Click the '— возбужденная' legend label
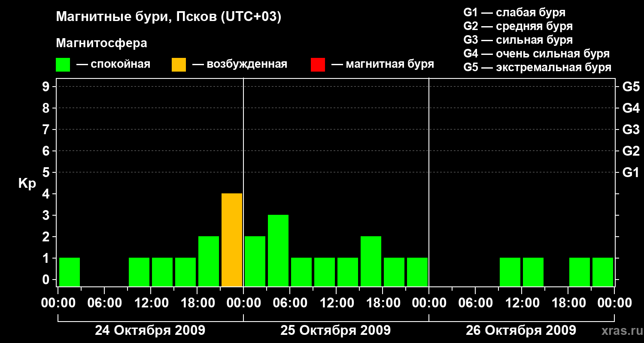644x343 pixels. [240, 64]
